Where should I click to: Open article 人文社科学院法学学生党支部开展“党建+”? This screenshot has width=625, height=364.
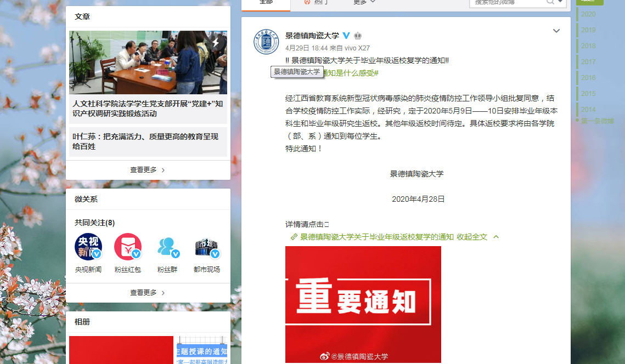[148, 109]
